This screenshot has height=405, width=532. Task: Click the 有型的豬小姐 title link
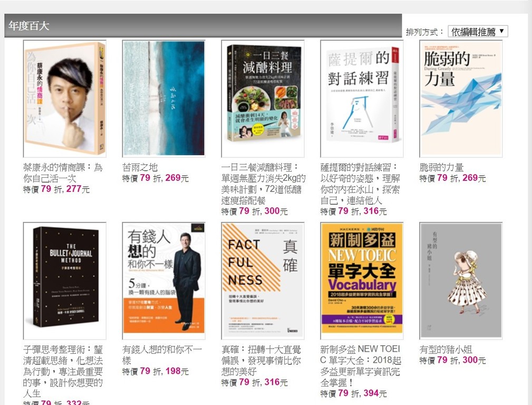(x=446, y=349)
